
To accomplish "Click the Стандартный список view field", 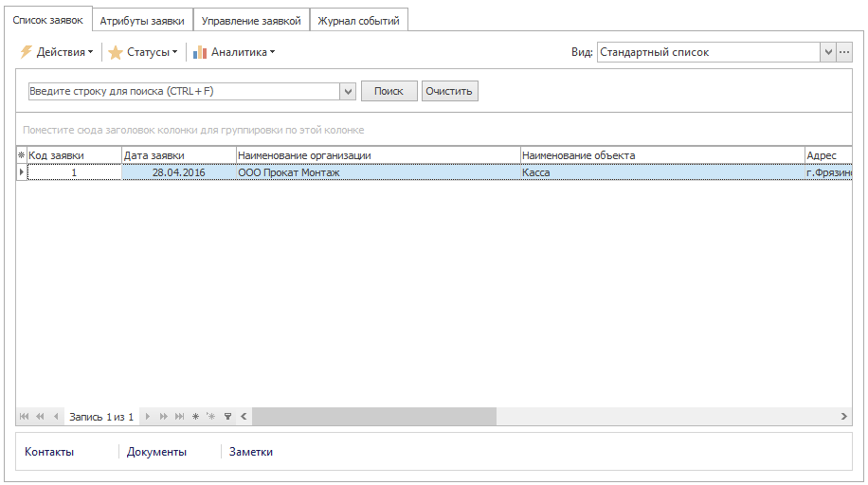I will 709,52.
